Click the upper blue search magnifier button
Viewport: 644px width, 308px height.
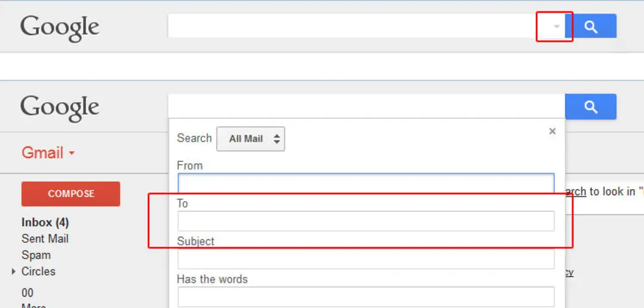[x=590, y=26]
